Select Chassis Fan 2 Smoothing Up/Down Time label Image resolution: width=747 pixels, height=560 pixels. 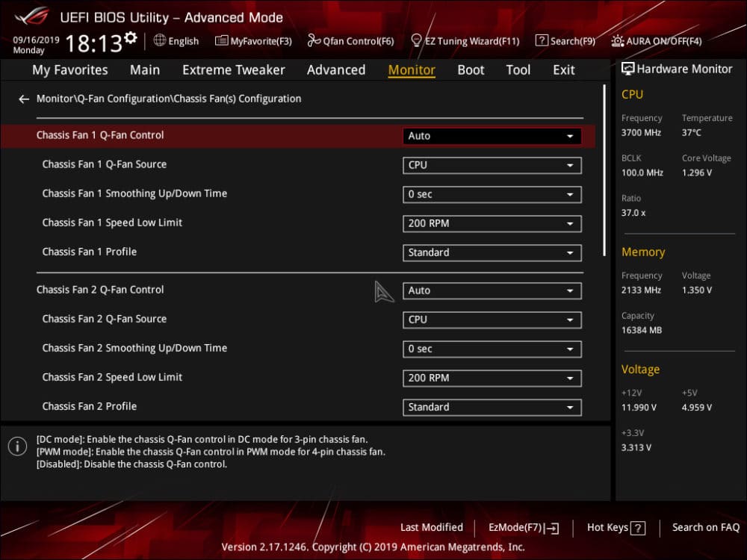point(134,348)
